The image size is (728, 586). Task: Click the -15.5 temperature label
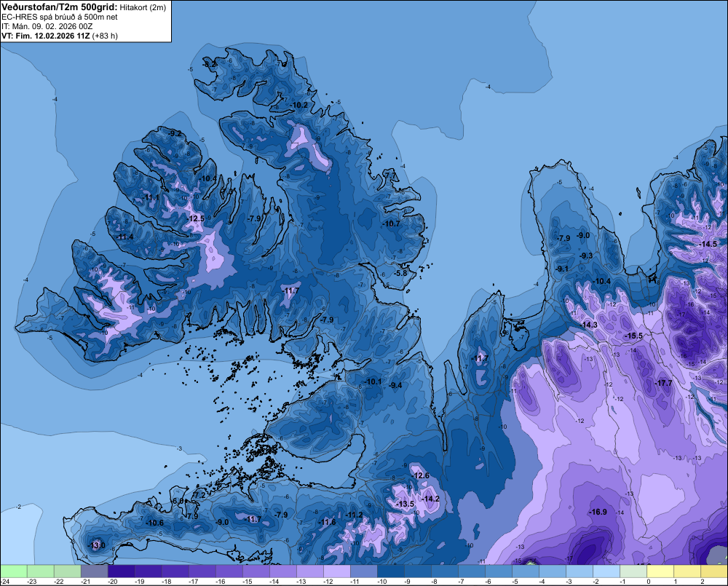coord(634,336)
